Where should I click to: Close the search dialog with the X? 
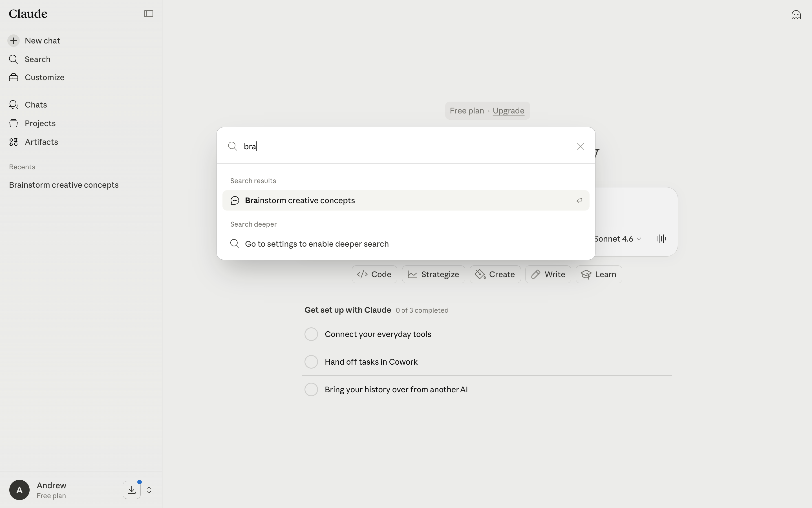pos(580,146)
